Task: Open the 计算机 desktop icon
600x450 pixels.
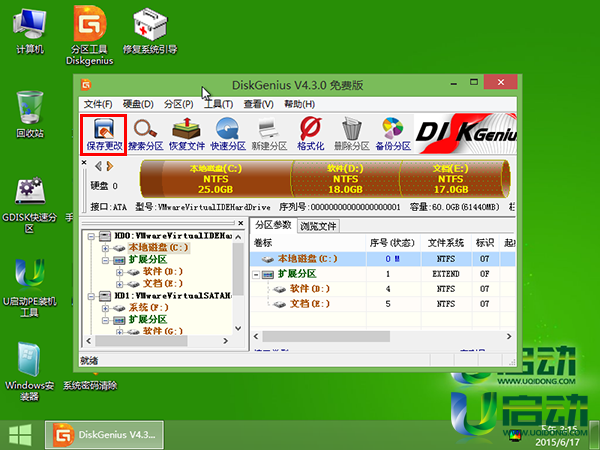Action: (x=30, y=32)
